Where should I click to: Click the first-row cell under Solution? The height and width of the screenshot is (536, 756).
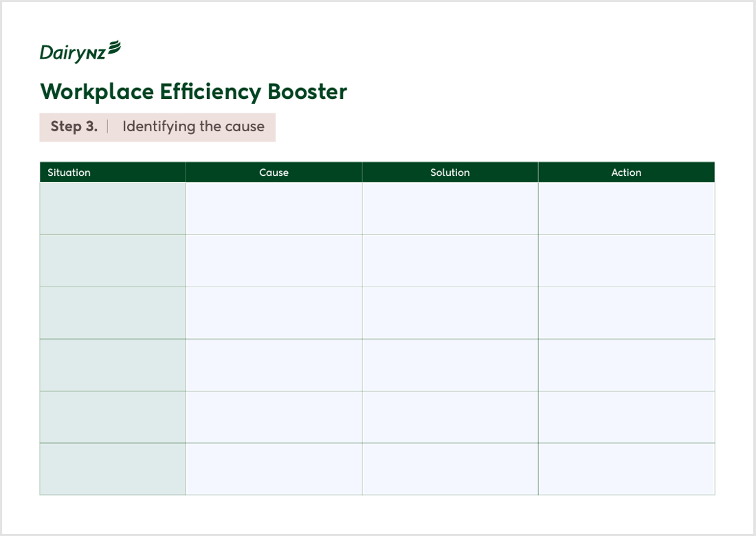click(x=450, y=208)
